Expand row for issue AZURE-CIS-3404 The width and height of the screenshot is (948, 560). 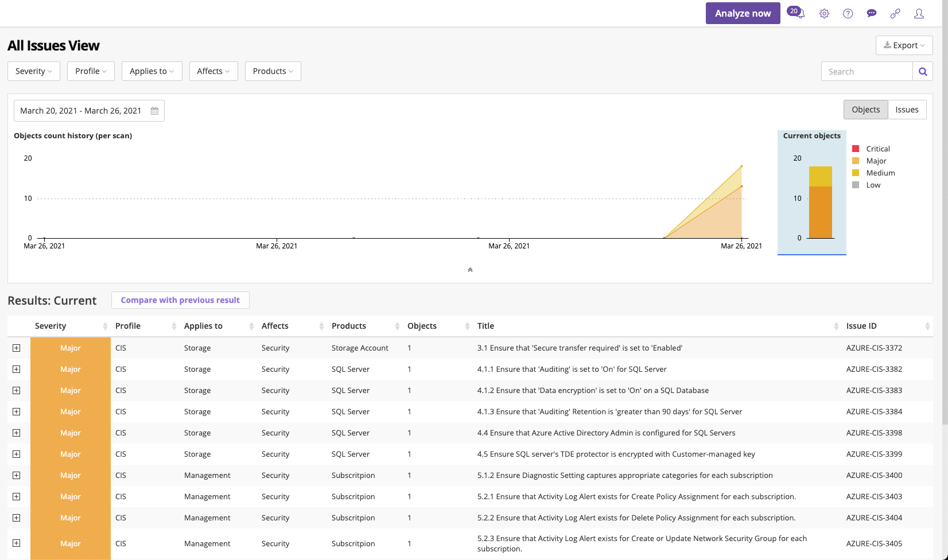17,518
